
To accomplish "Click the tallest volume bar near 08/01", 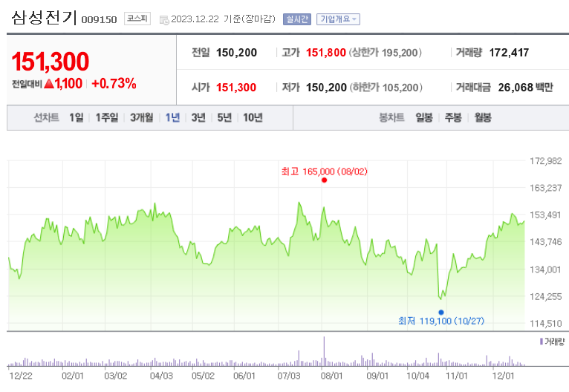I will tap(324, 351).
